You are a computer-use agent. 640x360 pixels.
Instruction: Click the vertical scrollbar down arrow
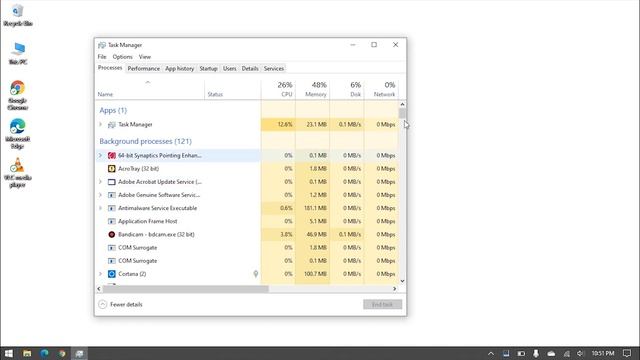[402, 281]
